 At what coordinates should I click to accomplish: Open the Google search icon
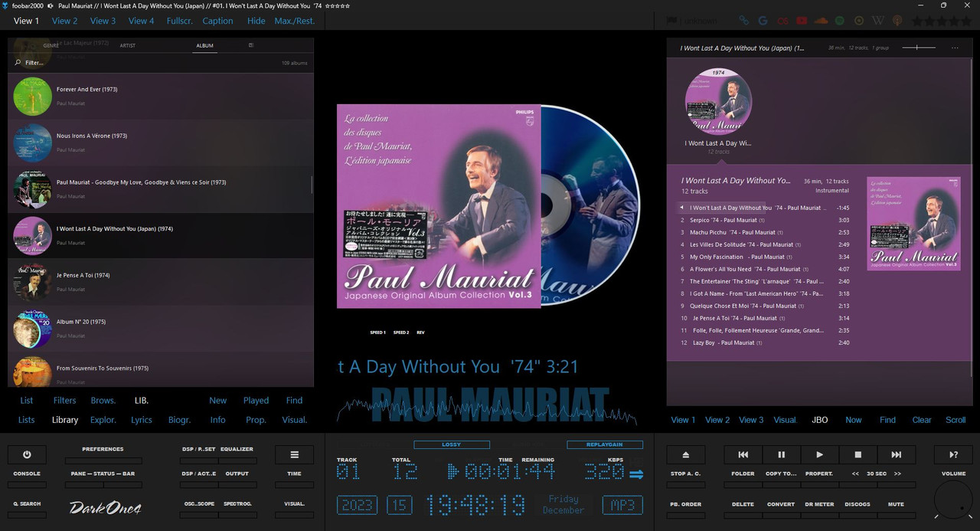coord(763,21)
